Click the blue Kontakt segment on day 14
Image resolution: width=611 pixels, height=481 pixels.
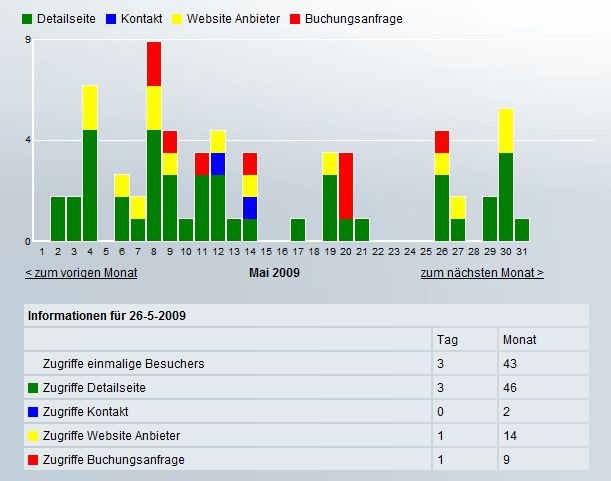coord(250,208)
